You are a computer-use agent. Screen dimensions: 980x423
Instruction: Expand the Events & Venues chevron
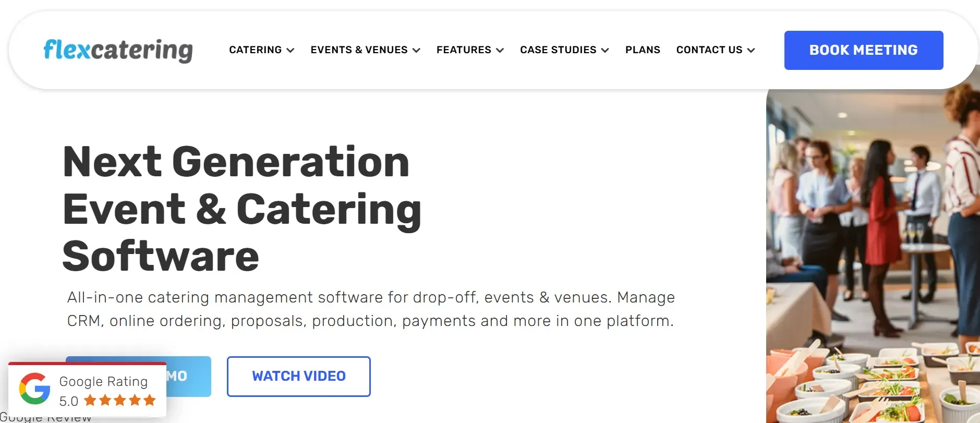(x=416, y=51)
